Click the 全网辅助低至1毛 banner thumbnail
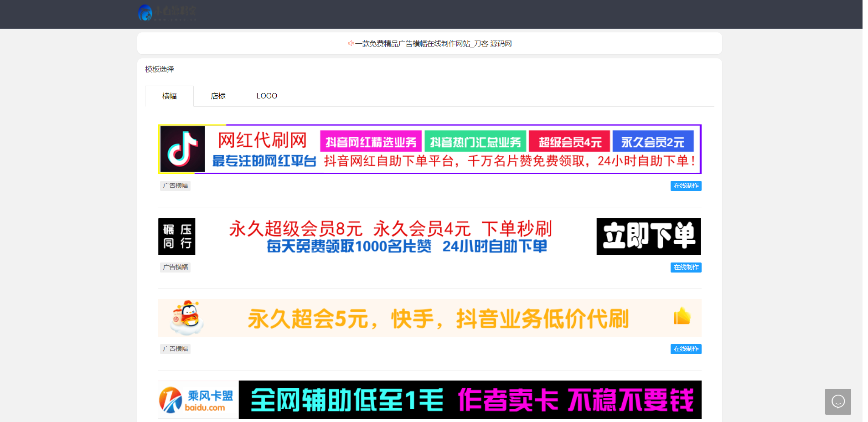The width and height of the screenshot is (868, 422). coord(429,399)
